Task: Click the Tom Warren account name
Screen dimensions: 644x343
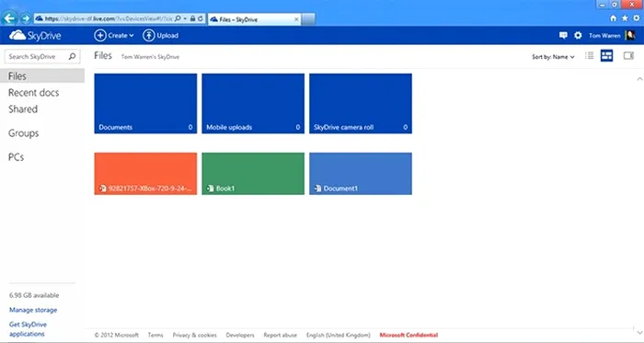Action: pyautogui.click(x=604, y=36)
